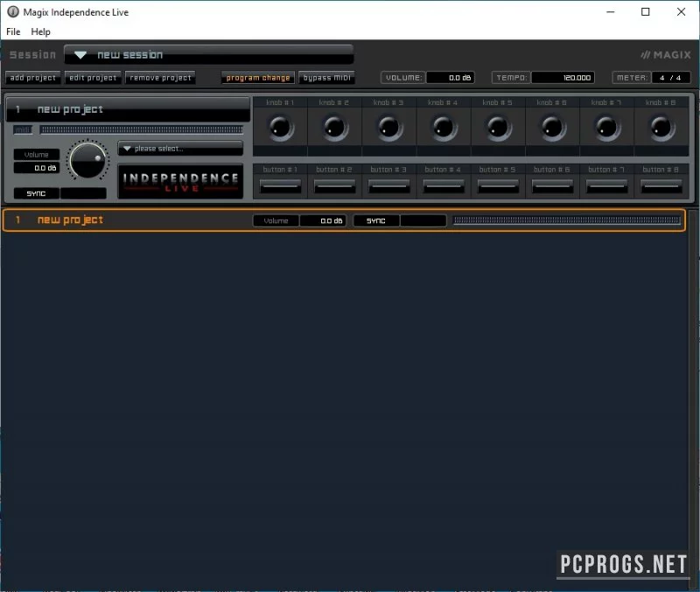Click the project volume knob
Image resolution: width=700 pixels, height=592 pixels.
click(x=87, y=160)
